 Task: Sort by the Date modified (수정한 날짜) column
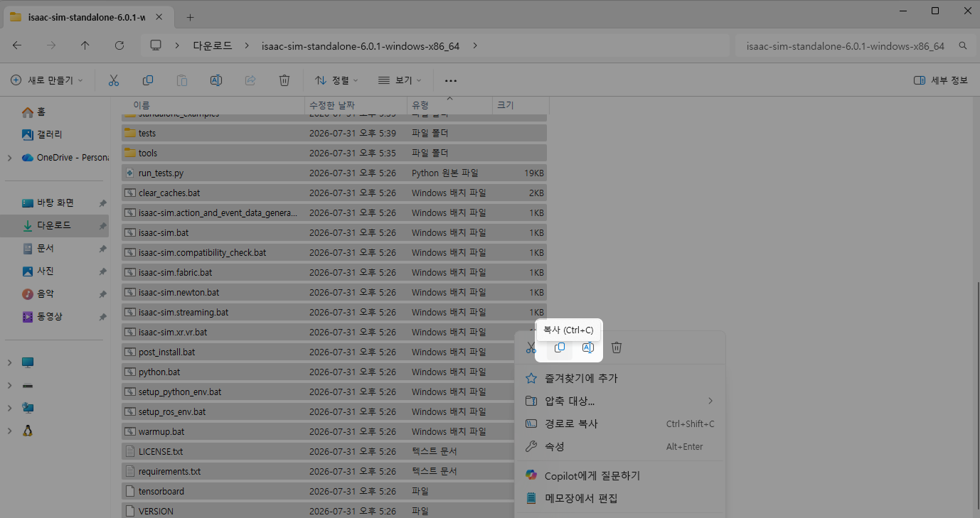coord(356,104)
